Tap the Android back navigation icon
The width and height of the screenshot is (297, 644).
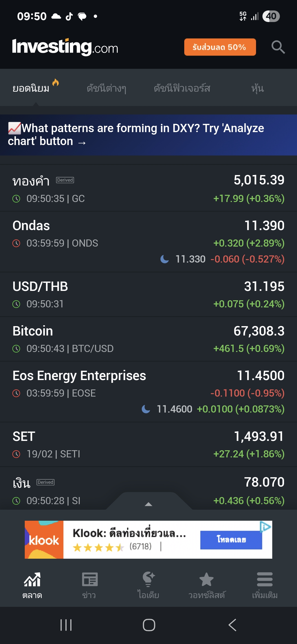(232, 625)
